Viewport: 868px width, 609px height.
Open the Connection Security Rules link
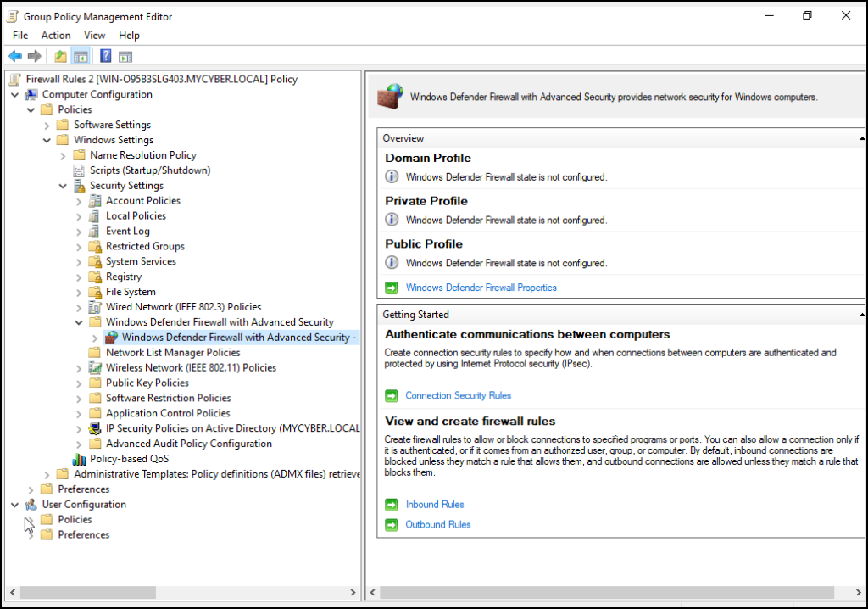coord(459,395)
